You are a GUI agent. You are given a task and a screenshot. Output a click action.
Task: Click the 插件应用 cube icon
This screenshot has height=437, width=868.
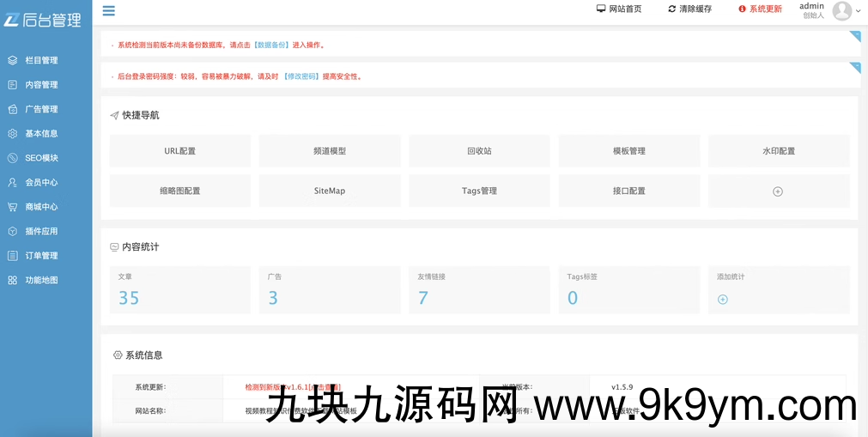tap(12, 231)
